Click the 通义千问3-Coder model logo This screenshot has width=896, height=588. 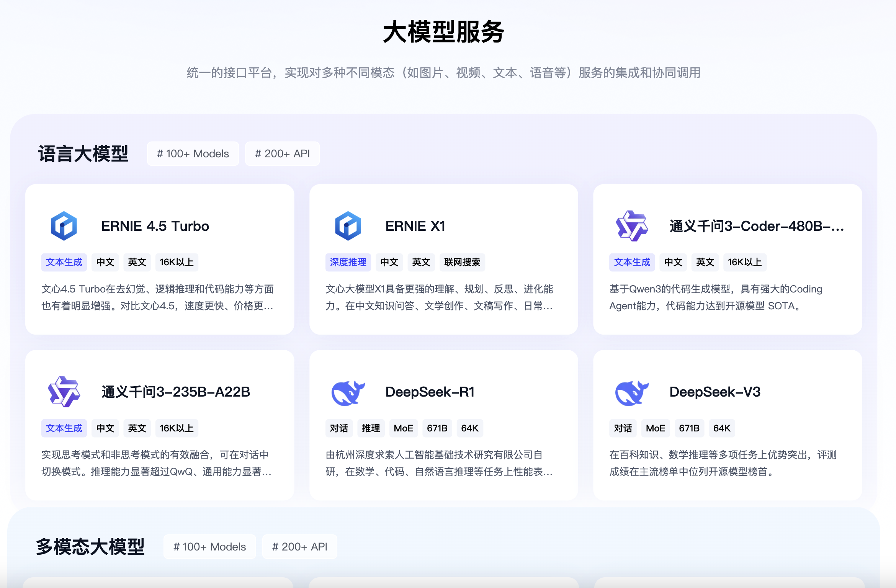point(632,226)
